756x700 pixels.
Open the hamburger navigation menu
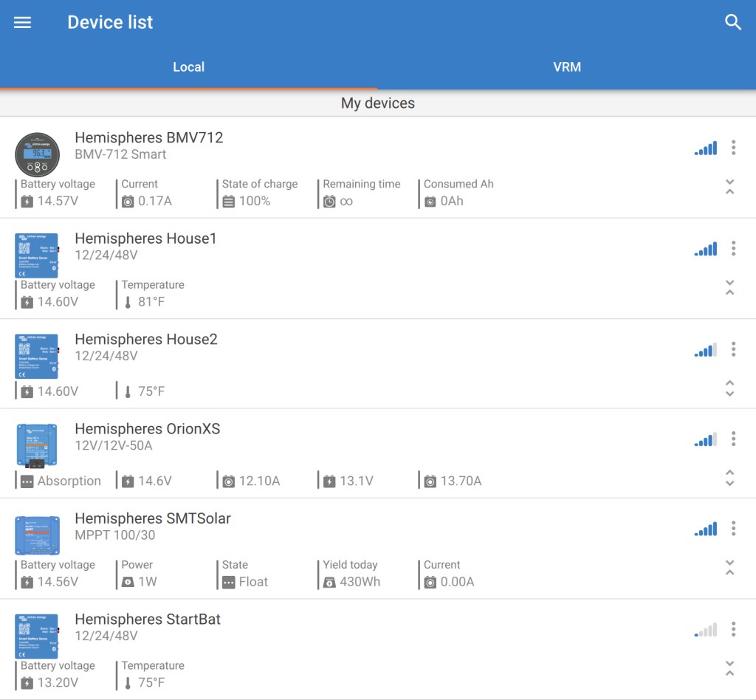click(23, 22)
